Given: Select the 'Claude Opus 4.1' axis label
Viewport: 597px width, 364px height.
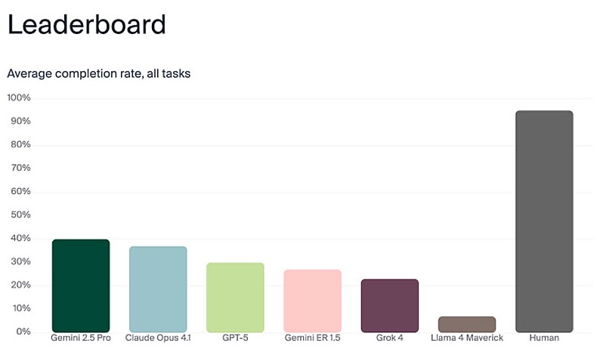Looking at the screenshot, I should click(158, 338).
